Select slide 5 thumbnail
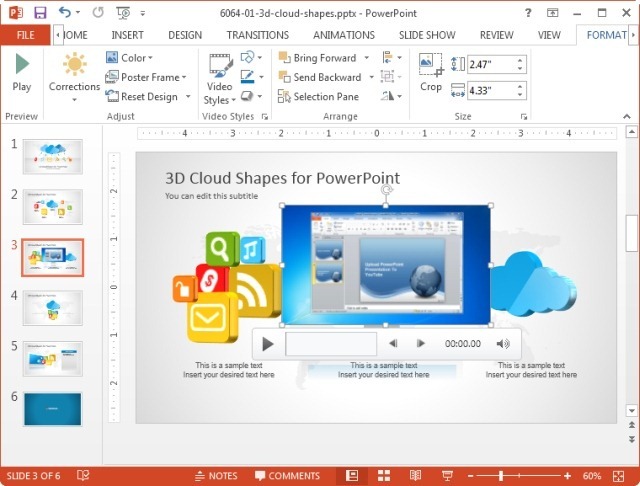This screenshot has width=640, height=486. click(x=53, y=358)
